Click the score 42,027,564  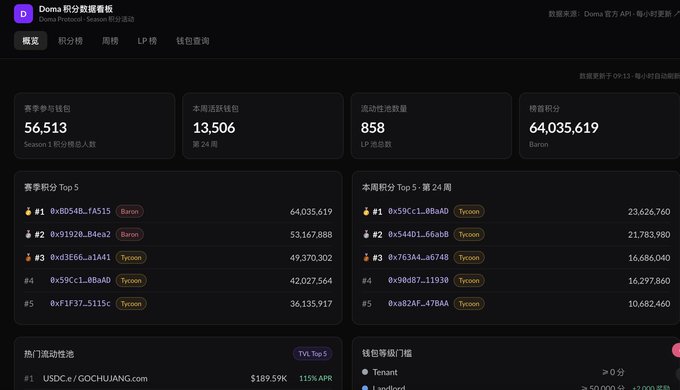coord(311,281)
